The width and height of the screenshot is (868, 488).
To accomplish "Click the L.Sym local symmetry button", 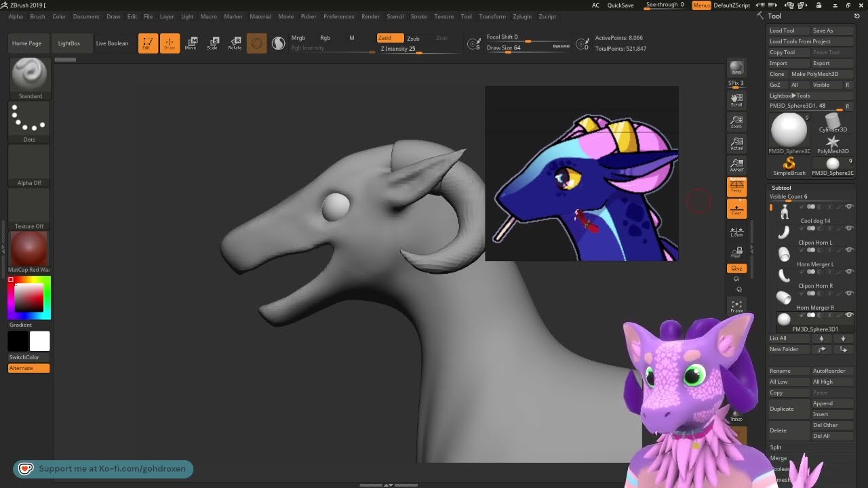I will pos(736,232).
